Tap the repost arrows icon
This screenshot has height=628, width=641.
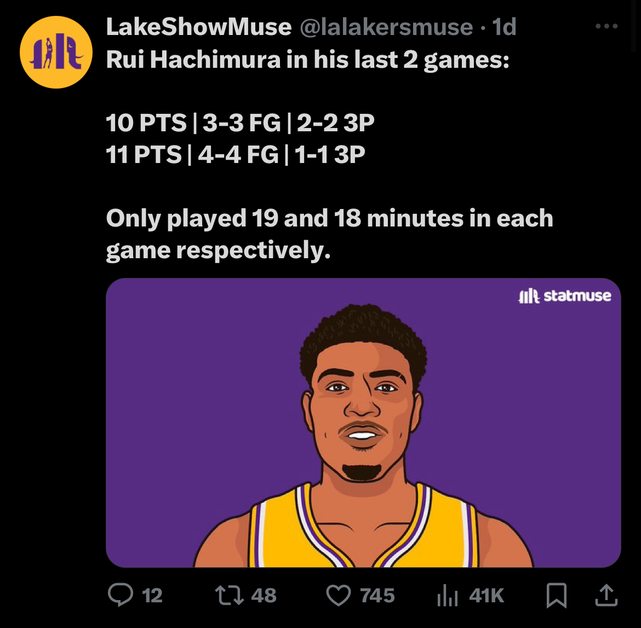[229, 595]
